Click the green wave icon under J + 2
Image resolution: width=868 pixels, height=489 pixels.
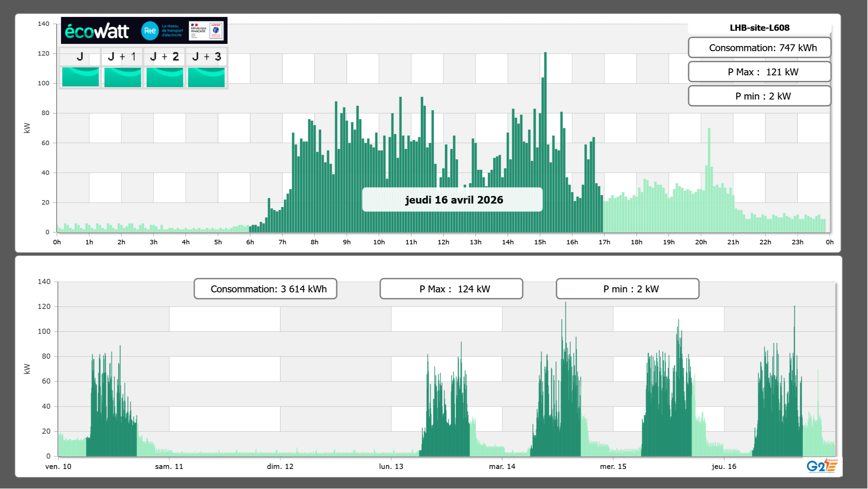(x=165, y=77)
